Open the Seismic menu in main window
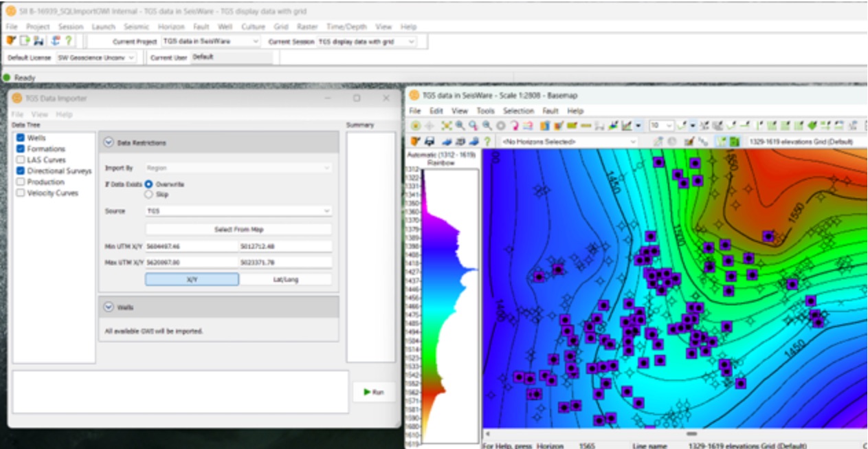Viewport: 868px width, 449px height. 136,26
